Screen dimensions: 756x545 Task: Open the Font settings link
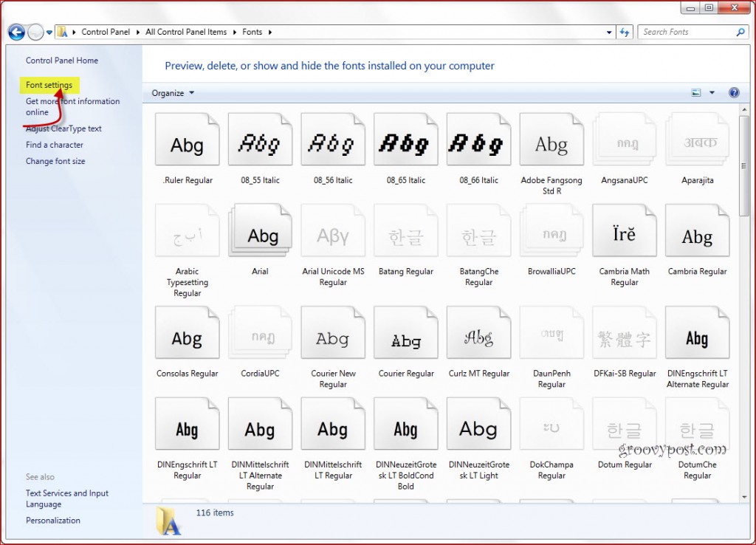49,86
